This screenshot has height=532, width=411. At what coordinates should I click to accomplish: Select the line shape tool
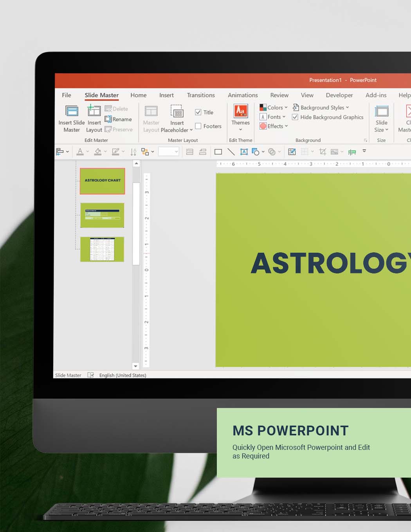[x=231, y=152]
